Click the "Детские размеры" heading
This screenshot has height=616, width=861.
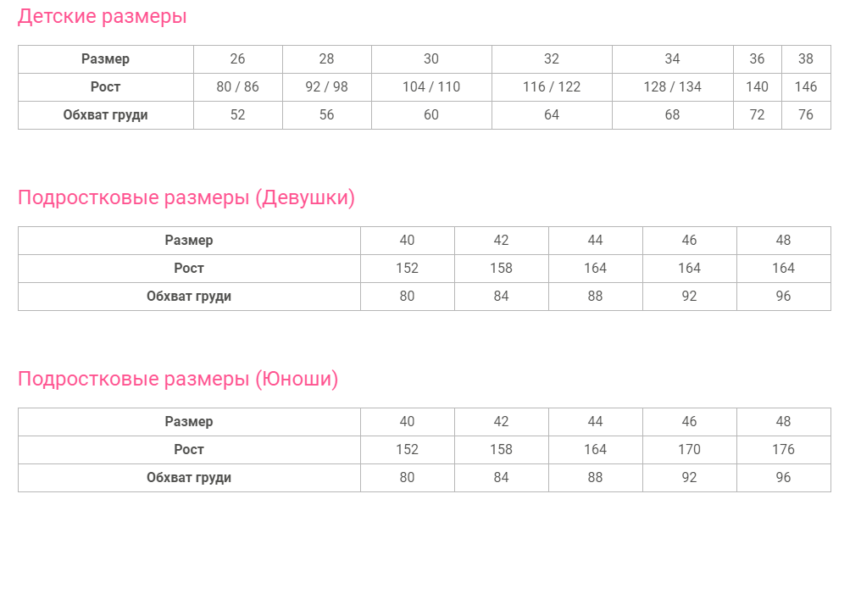[x=102, y=17]
